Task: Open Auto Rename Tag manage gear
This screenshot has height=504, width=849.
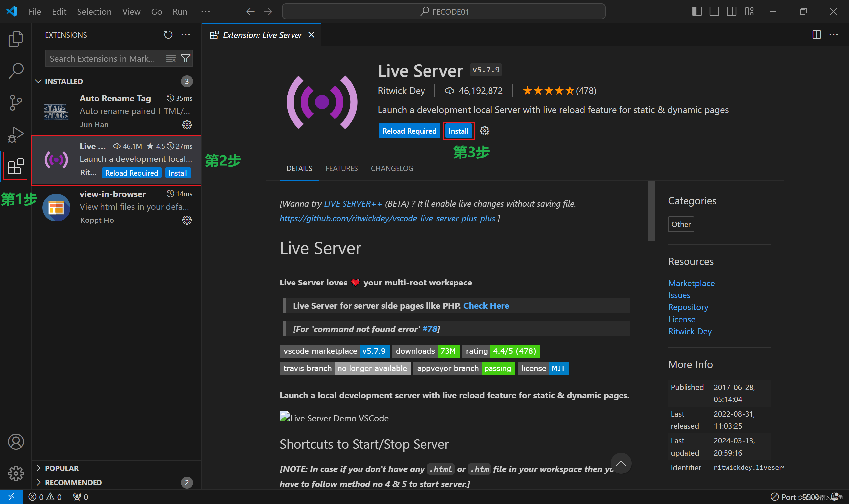Action: coord(187,125)
